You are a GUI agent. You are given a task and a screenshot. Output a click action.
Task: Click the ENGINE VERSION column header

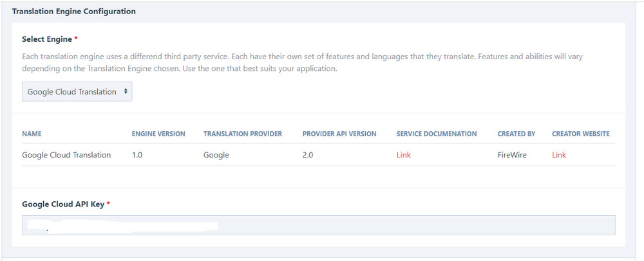pyautogui.click(x=158, y=134)
